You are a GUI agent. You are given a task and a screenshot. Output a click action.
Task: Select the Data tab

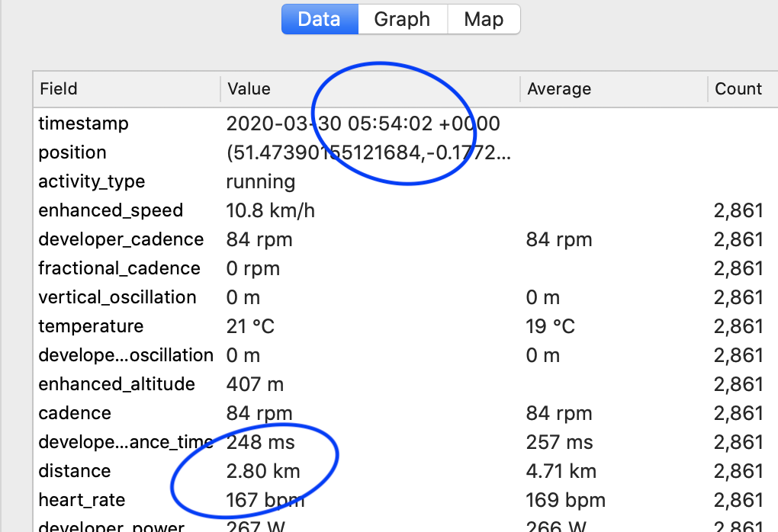(x=319, y=19)
